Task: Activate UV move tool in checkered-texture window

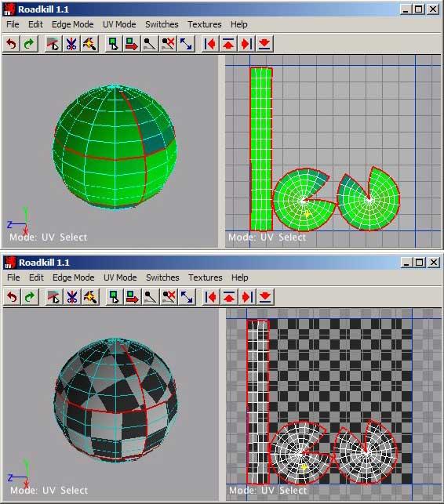Action: coord(133,297)
